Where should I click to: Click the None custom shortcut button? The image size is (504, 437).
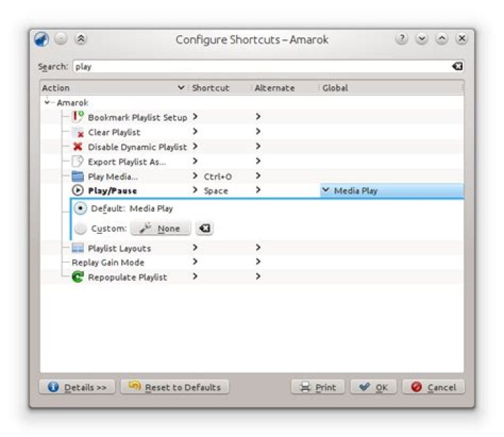(x=160, y=228)
